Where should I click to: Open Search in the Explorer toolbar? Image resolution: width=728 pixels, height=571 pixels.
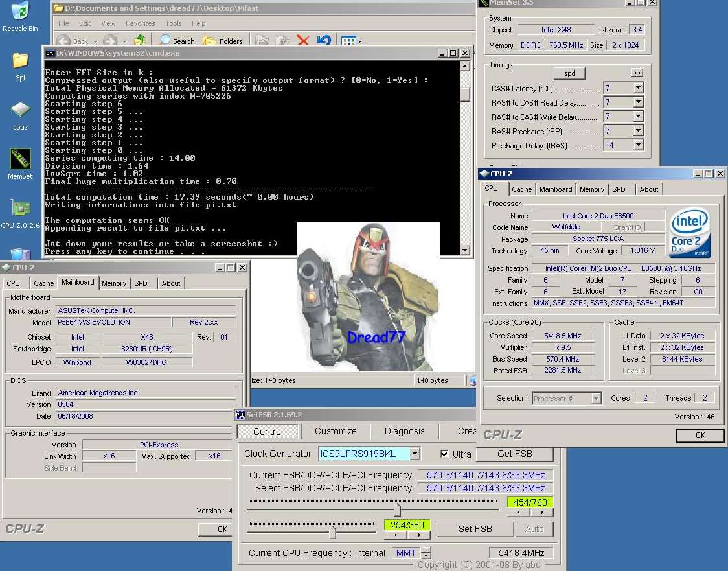point(177,41)
